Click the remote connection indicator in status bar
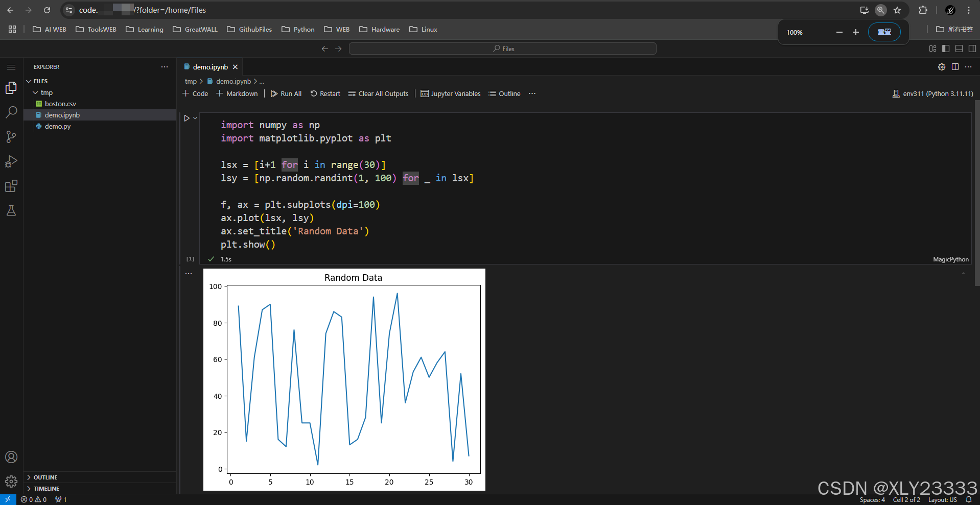The width and height of the screenshot is (980, 505). point(7,499)
